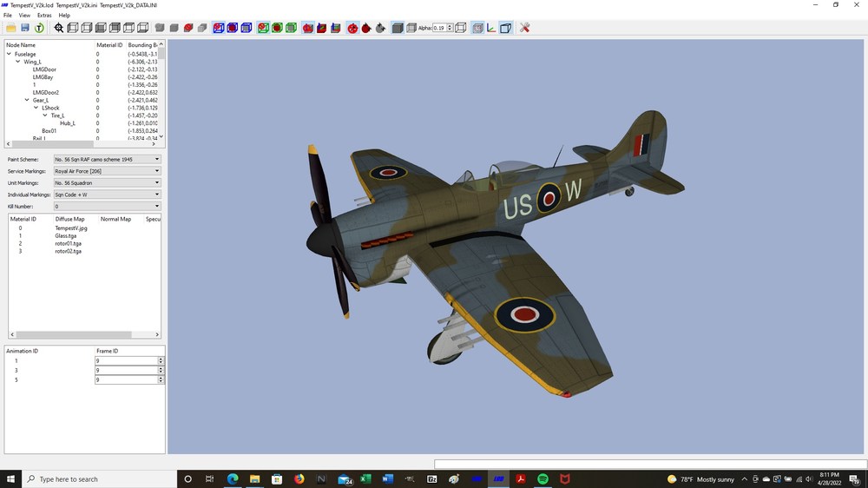Click the Normal Map column header
This screenshot has height=488, width=868.
[x=115, y=220]
